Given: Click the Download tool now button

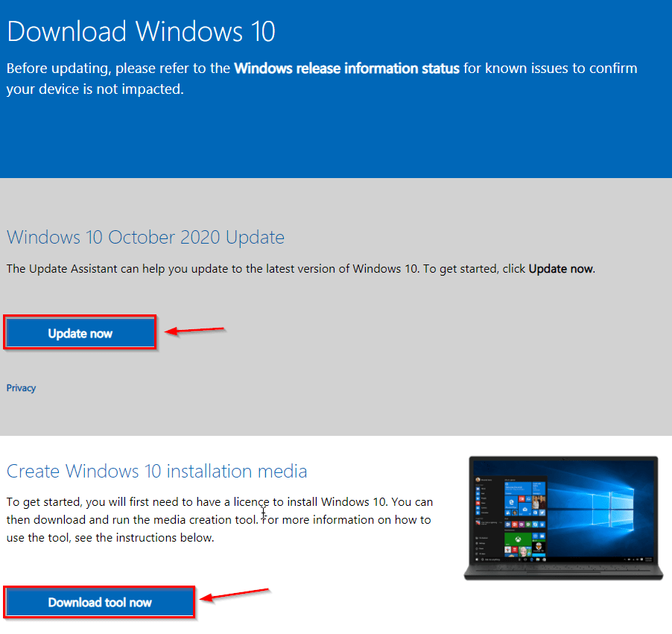Looking at the screenshot, I should 99,602.
